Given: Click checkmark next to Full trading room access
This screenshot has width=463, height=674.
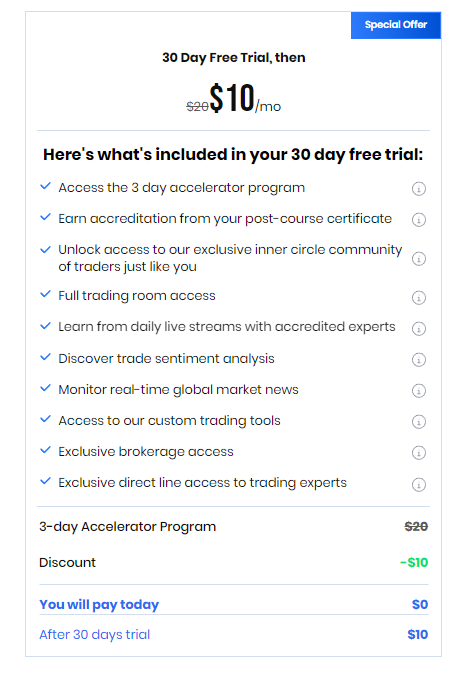Looking at the screenshot, I should coord(46,294).
